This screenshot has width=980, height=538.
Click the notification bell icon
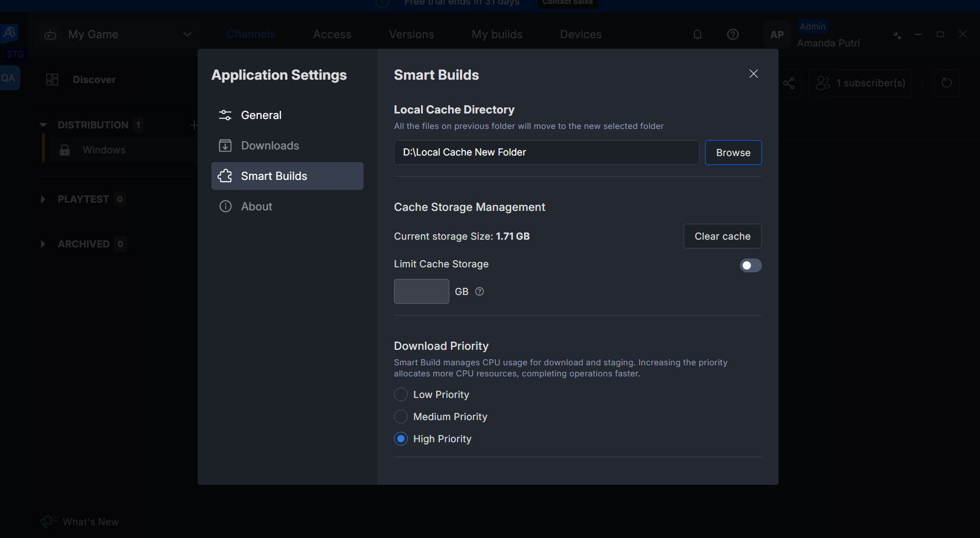click(697, 34)
